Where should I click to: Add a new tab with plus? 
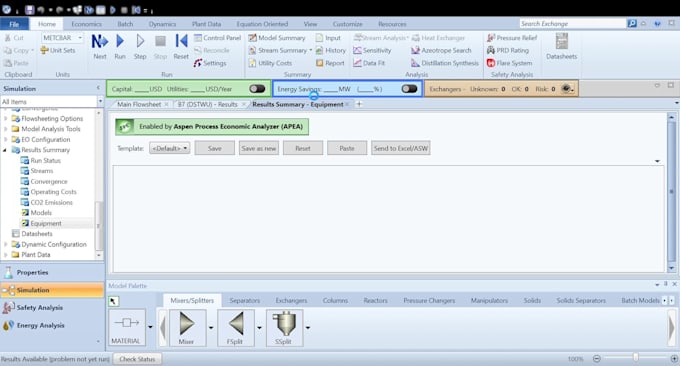(x=359, y=104)
